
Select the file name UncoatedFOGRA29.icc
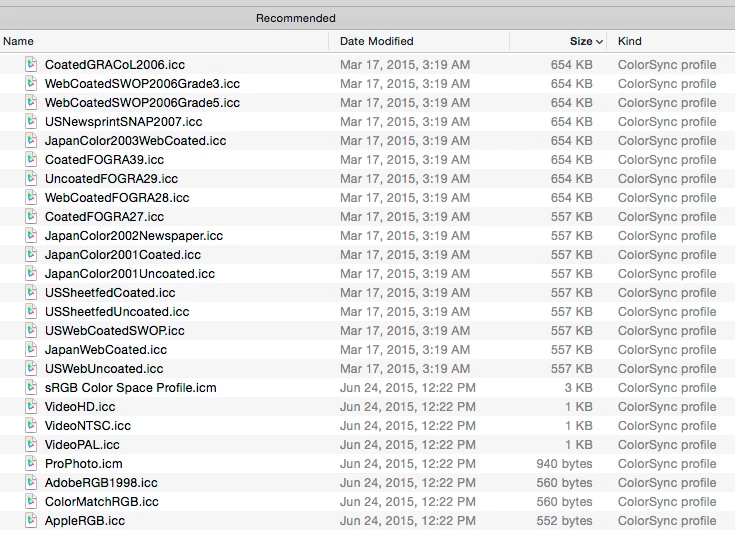click(112, 179)
